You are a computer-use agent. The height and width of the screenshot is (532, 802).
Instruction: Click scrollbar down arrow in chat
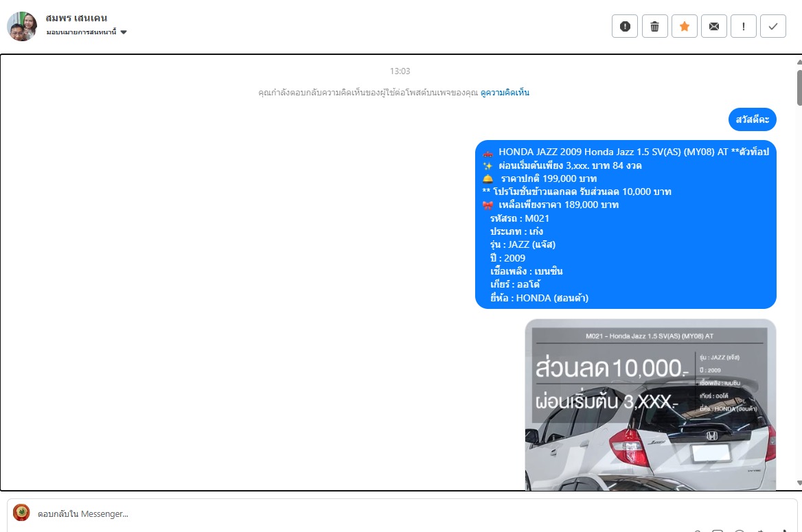(799, 483)
